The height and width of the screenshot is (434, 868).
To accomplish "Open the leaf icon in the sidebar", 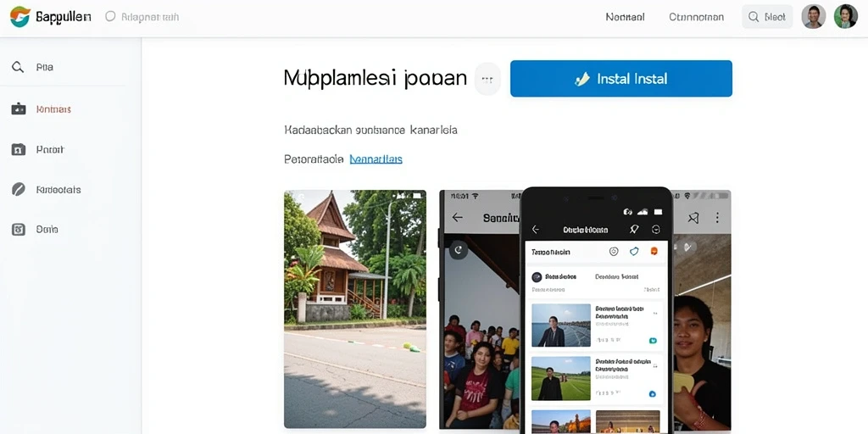I will click(19, 189).
